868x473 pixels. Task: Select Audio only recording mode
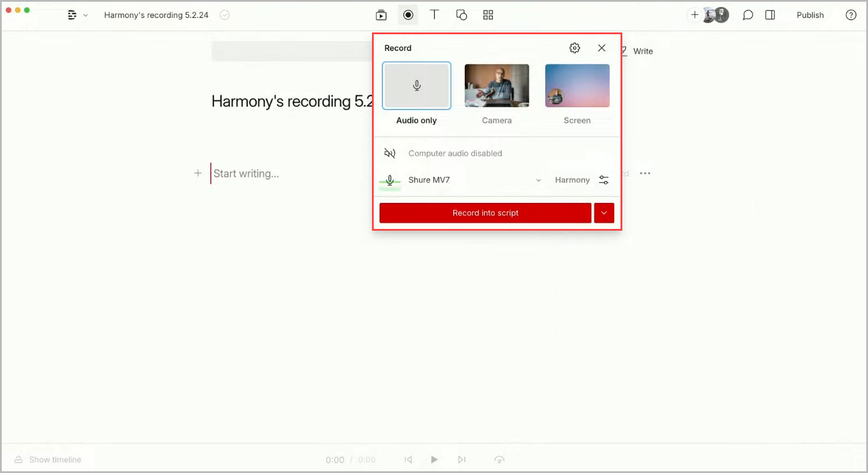tap(416, 85)
